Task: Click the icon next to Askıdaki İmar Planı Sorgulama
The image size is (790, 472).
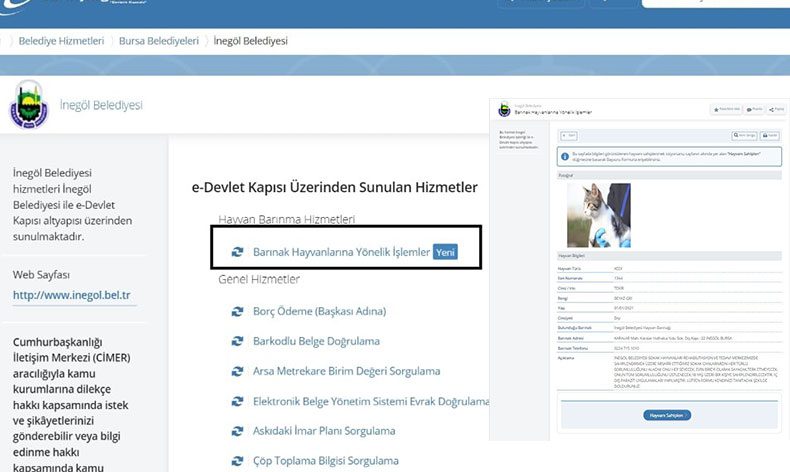Action: tap(237, 431)
